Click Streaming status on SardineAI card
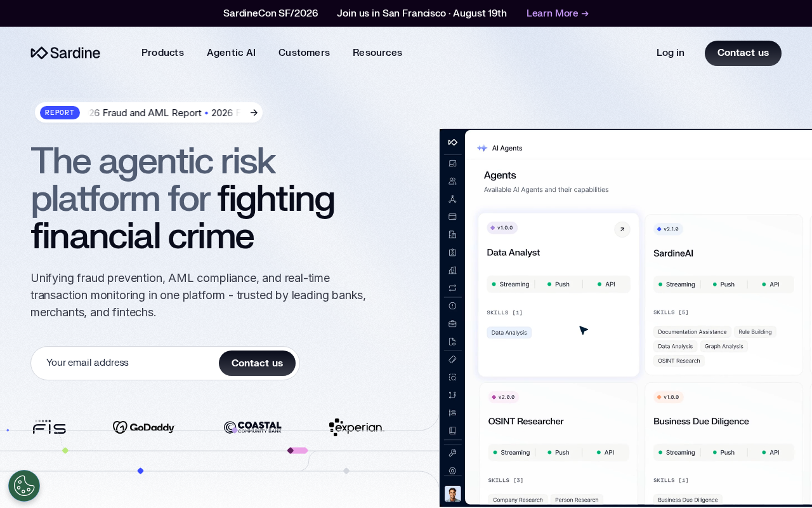This screenshot has height=508, width=812. 676,284
